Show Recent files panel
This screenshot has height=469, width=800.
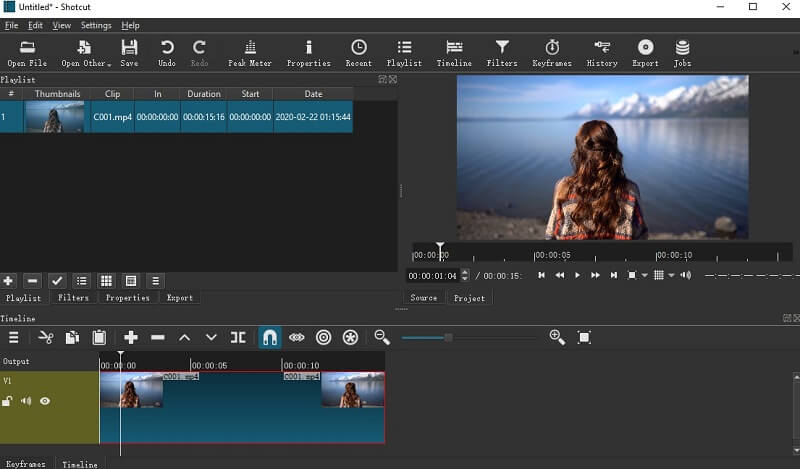tap(359, 53)
